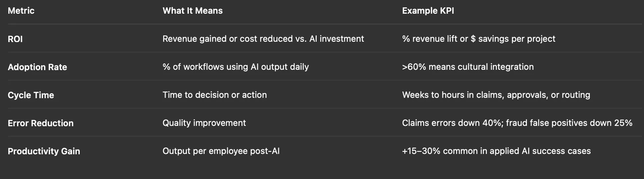Select the Adoption Rate metric cell
Image resolution: width=644 pixels, height=179 pixels.
click(37, 67)
